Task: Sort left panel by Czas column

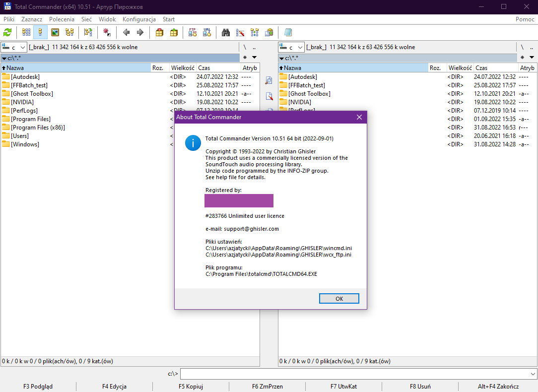Action: tap(218, 68)
